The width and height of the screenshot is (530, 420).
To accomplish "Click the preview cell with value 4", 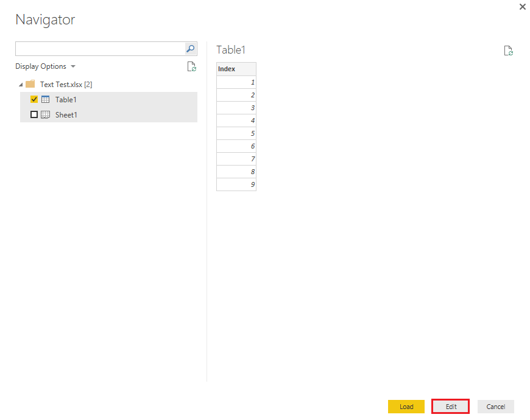I will (236, 121).
